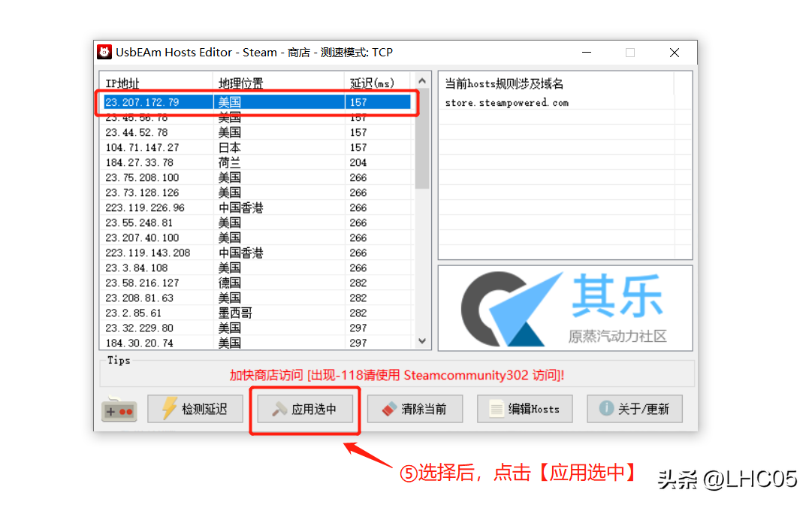Click the document icon on the 编辑Hosts button
The width and height of the screenshot is (812, 505).
tap(497, 408)
